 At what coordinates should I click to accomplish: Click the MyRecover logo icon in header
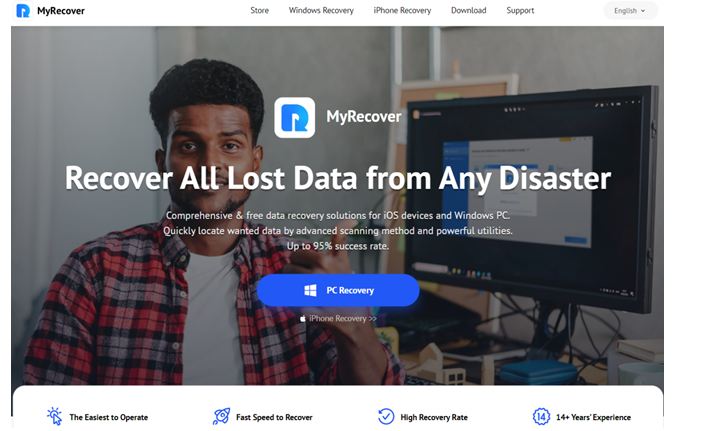pos(23,11)
